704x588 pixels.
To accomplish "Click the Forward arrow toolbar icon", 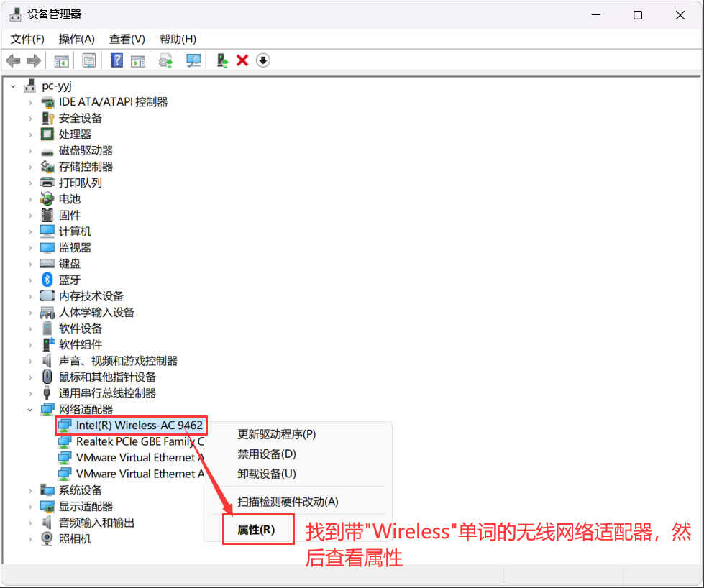I will pyautogui.click(x=34, y=60).
